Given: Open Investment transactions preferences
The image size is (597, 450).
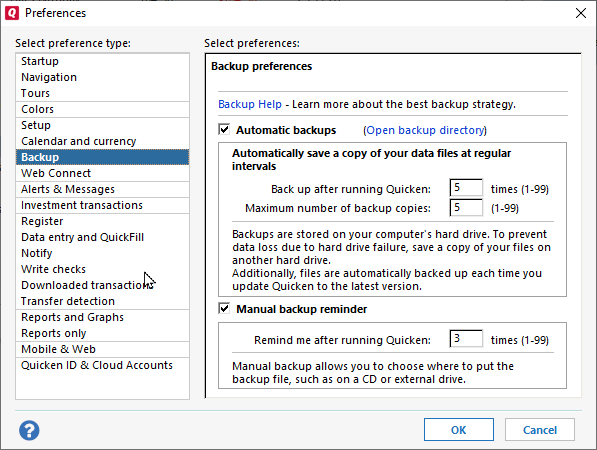Looking at the screenshot, I should click(x=102, y=205).
